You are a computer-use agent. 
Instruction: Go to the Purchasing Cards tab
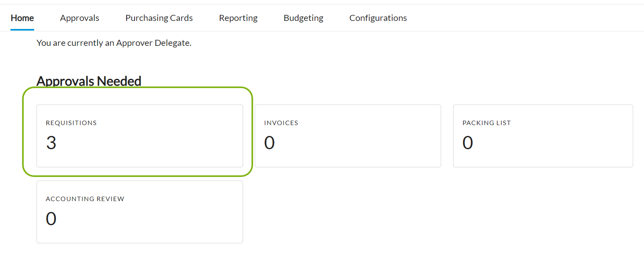click(159, 18)
